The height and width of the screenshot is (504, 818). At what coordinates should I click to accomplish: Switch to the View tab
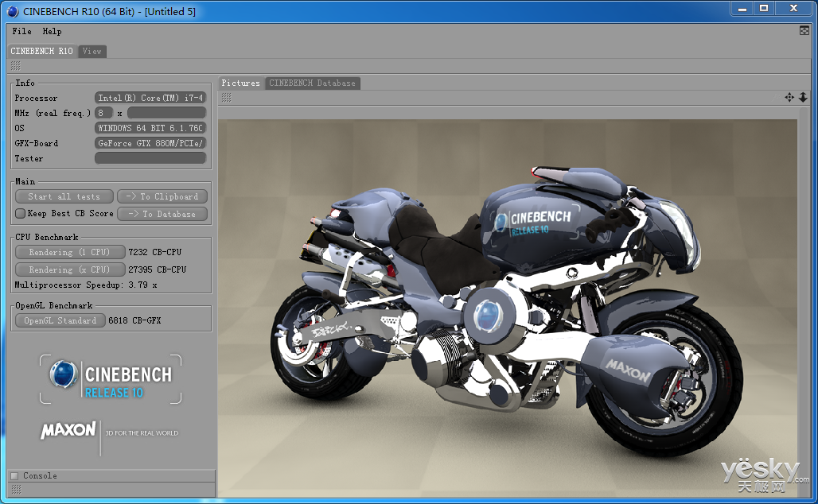coord(92,51)
